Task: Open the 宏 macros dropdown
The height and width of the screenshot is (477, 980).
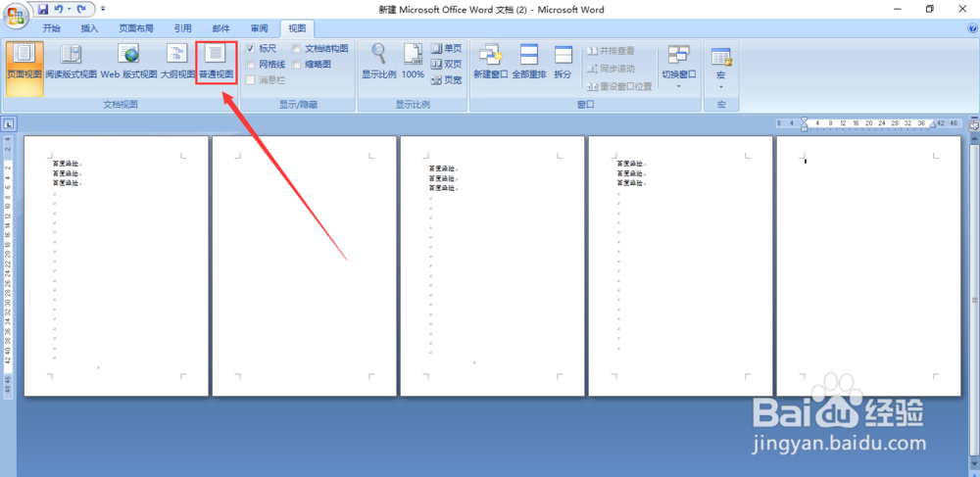Action: pos(721,67)
